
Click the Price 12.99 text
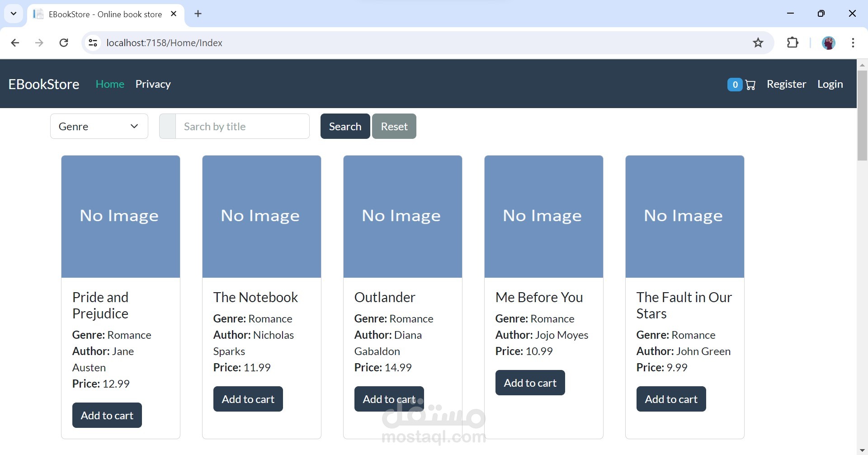pos(101,384)
